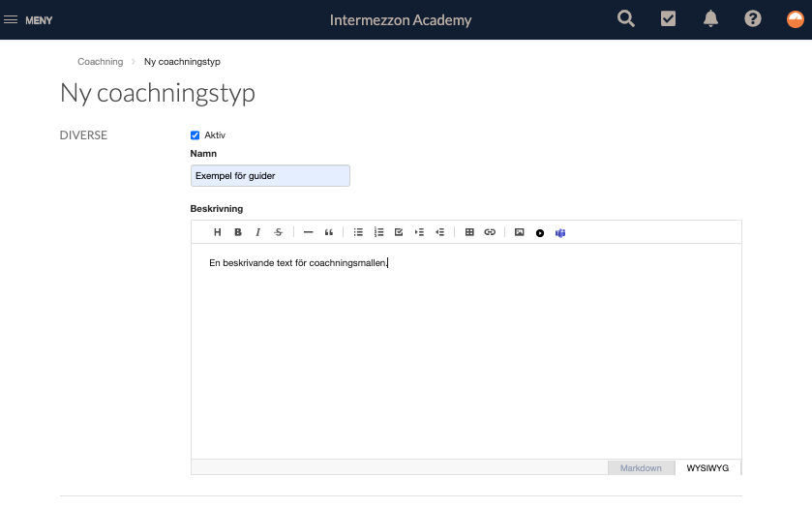The height and width of the screenshot is (508, 812).
Task: Insert a task checklist
Action: [399, 232]
